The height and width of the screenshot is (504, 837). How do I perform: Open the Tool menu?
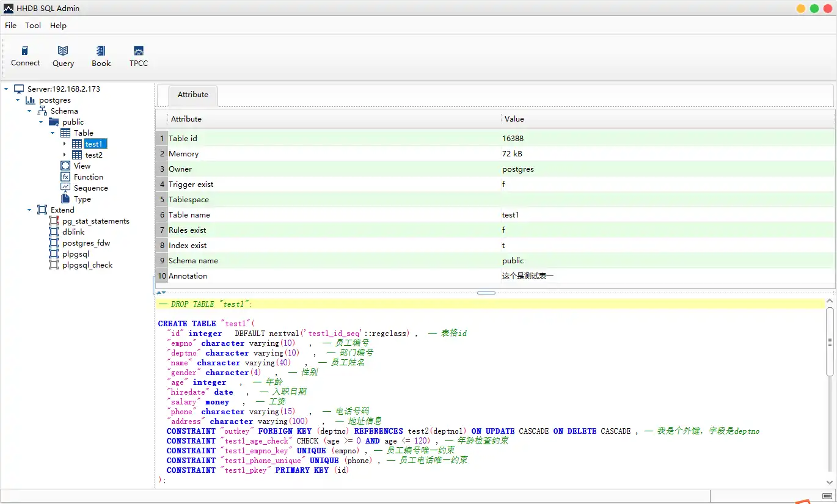33,26
